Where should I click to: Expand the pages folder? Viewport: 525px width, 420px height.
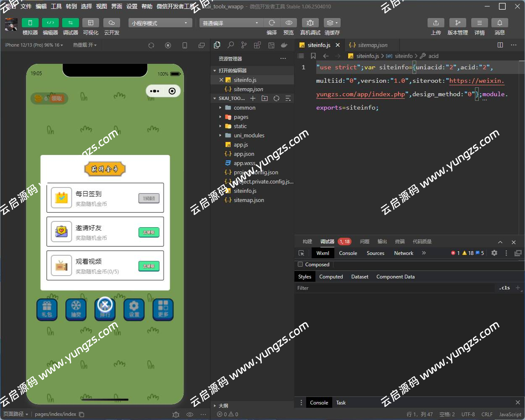pyautogui.click(x=241, y=117)
